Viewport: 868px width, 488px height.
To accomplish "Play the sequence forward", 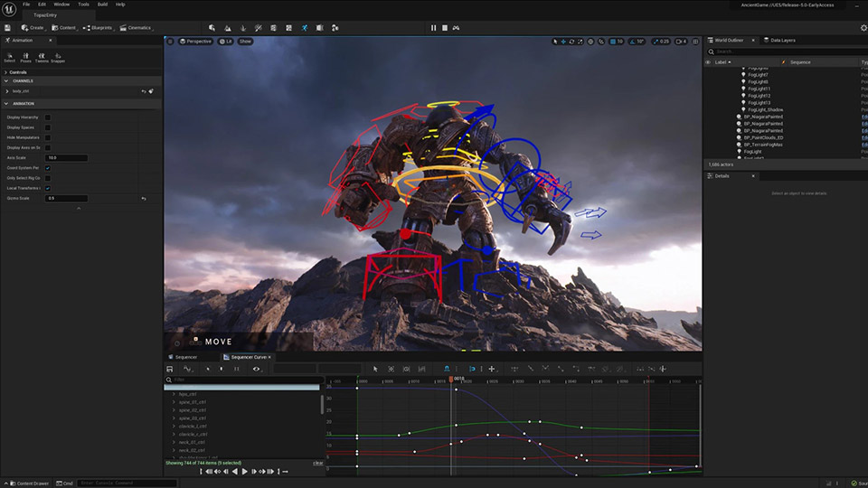I will click(x=245, y=472).
